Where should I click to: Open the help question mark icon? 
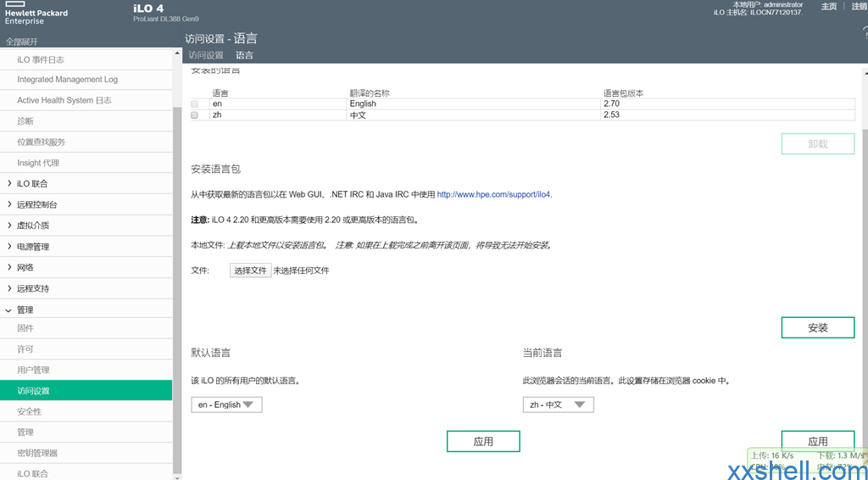[x=865, y=34]
